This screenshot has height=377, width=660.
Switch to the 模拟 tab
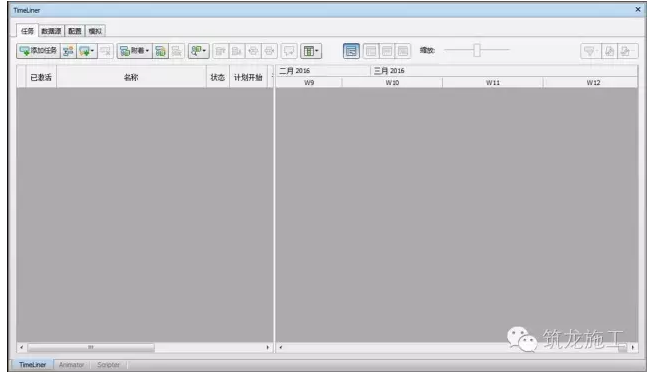pos(95,31)
